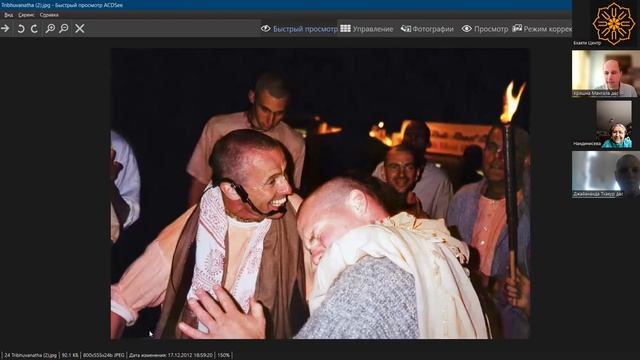The image size is (640, 360).
Task: Zoom in with magnifier plus icon
Action: 50,29
